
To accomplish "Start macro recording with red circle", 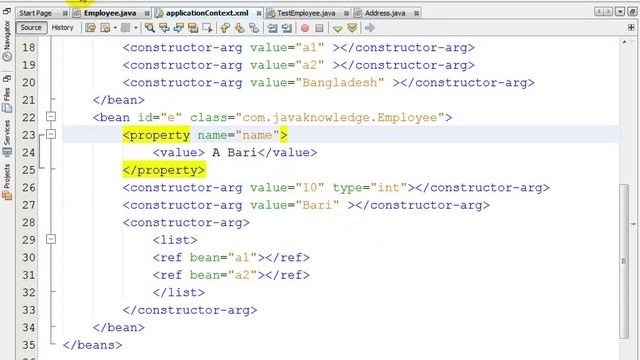I will tap(305, 28).
